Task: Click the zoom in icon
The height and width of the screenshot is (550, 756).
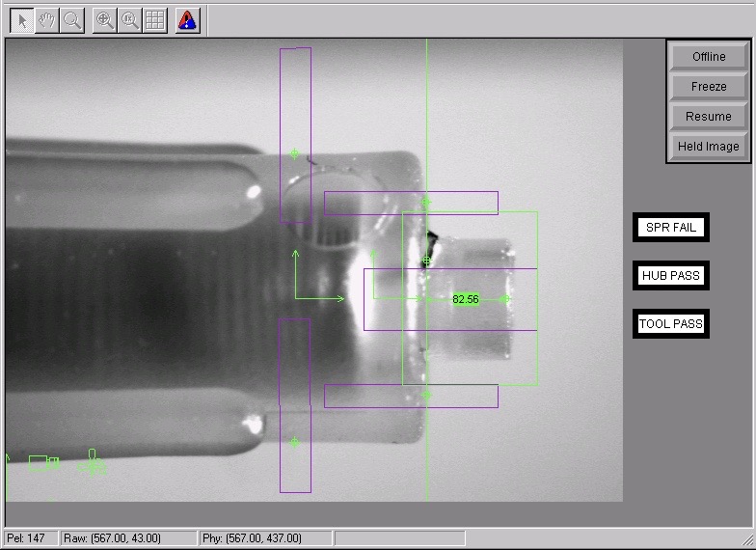Action: click(x=104, y=20)
